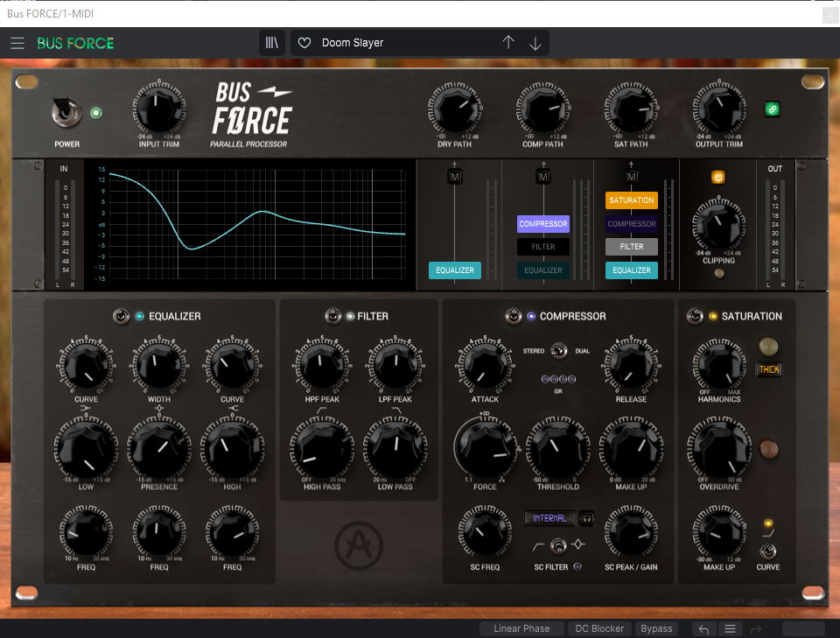The width and height of the screenshot is (840, 638).
Task: Enable Linear Phase mode
Action: 521,628
